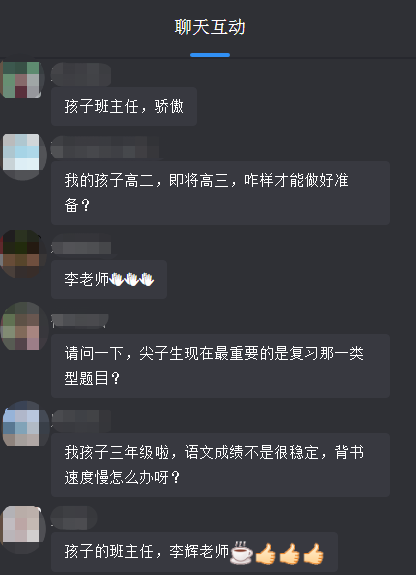Select the 聊天互动 tab
The height and width of the screenshot is (575, 416).
(x=210, y=28)
